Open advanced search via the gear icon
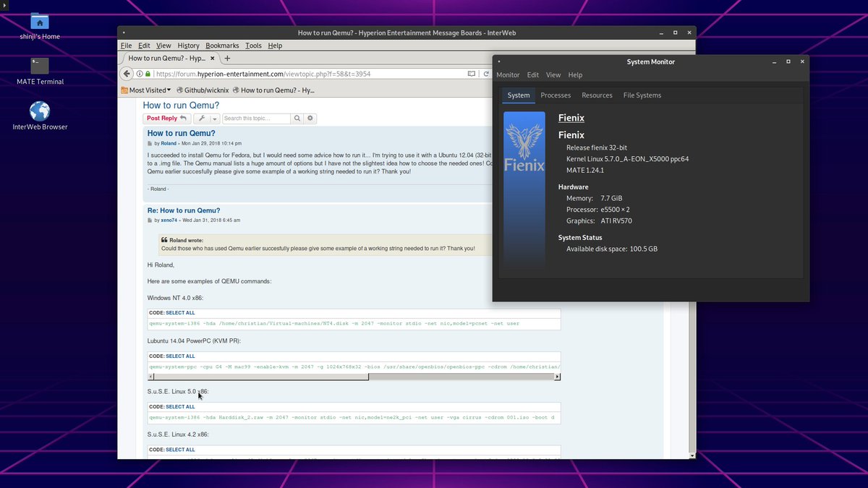Viewport: 868px width, 488px height. [x=310, y=119]
